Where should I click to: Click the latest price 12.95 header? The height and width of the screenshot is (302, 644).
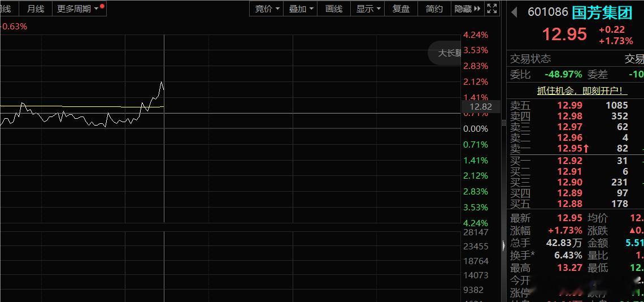point(564,34)
